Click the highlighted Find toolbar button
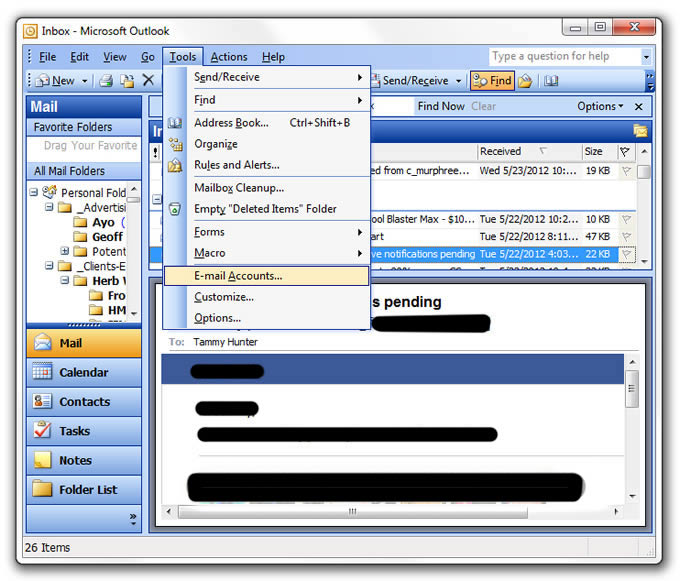This screenshot has width=680, height=581. 492,81
